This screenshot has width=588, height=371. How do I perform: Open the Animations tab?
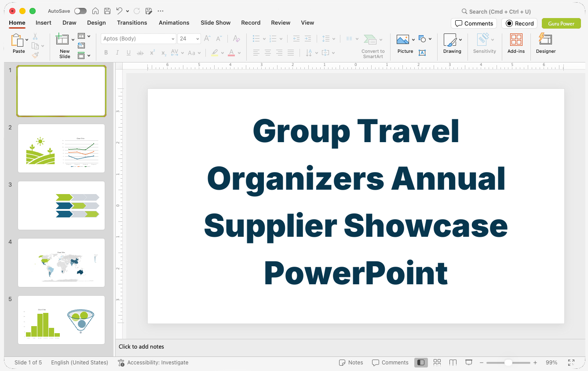(x=174, y=23)
